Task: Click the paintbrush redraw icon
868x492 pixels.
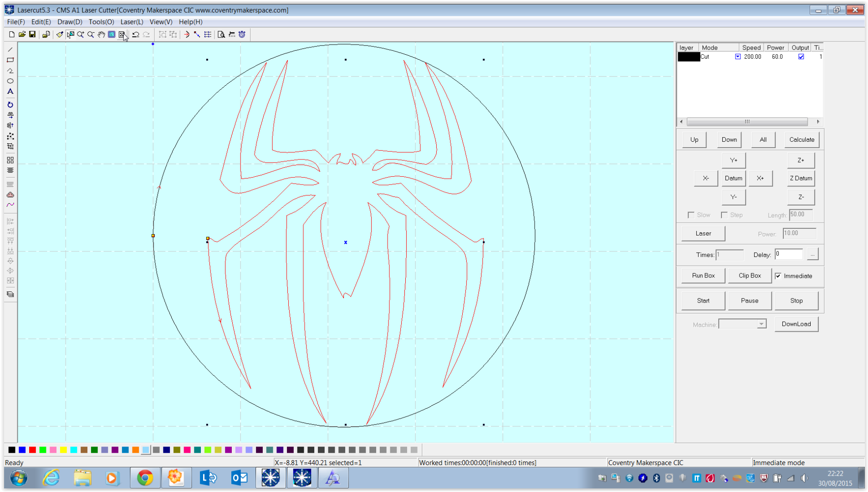Action: point(60,35)
